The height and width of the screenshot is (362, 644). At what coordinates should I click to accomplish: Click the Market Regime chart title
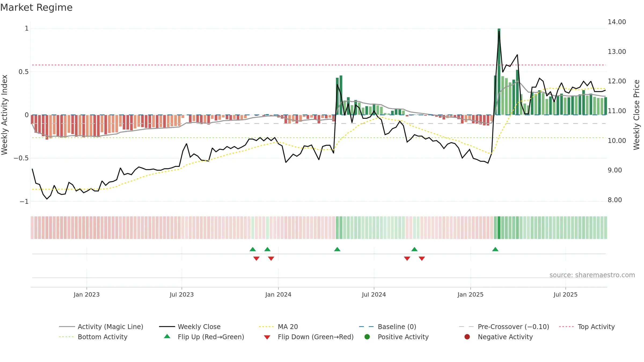(36, 8)
